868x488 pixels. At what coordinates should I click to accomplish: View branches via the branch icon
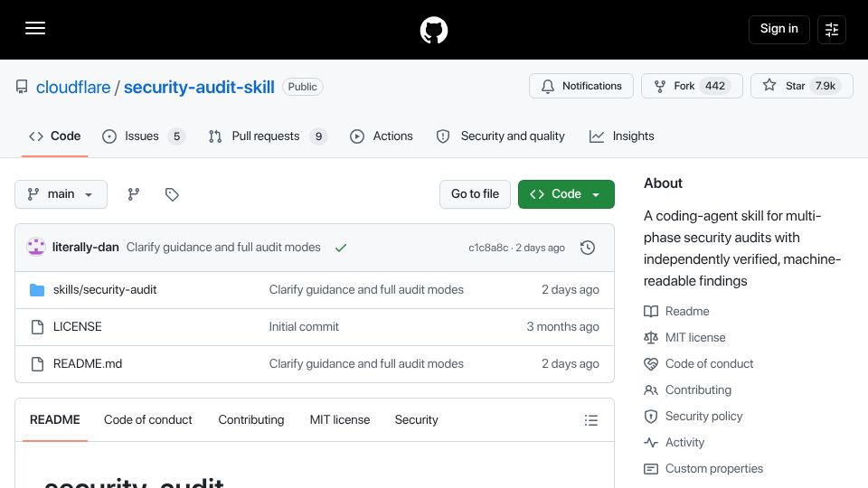coord(134,194)
